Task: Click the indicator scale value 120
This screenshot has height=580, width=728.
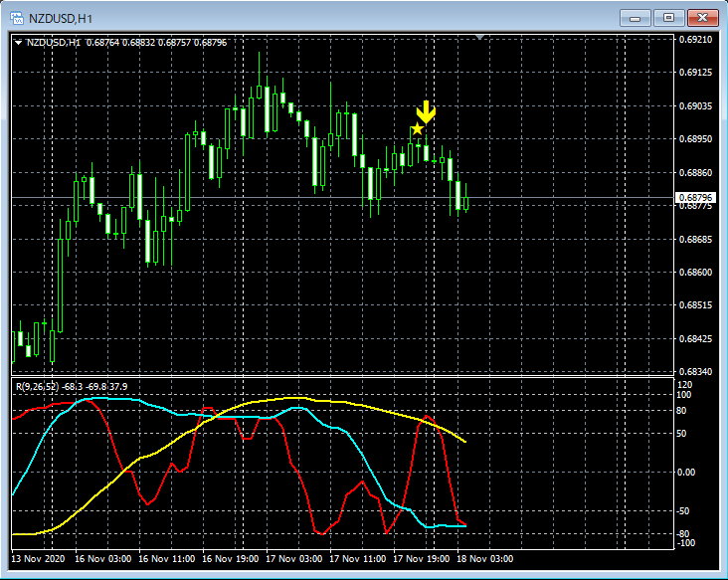Action: pos(685,384)
